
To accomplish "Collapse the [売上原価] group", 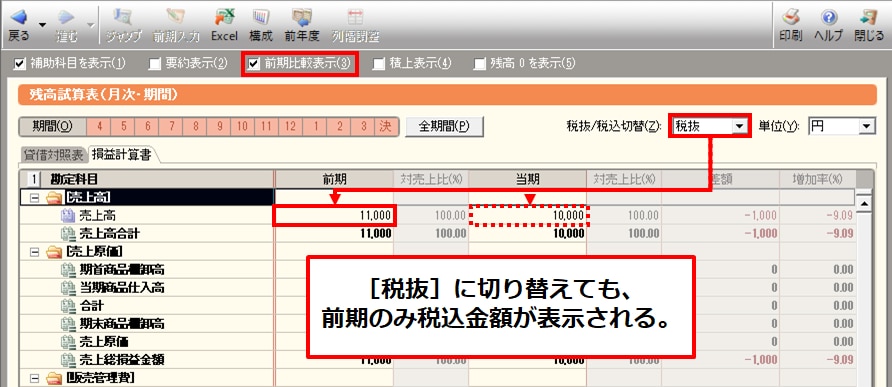I will [x=34, y=251].
